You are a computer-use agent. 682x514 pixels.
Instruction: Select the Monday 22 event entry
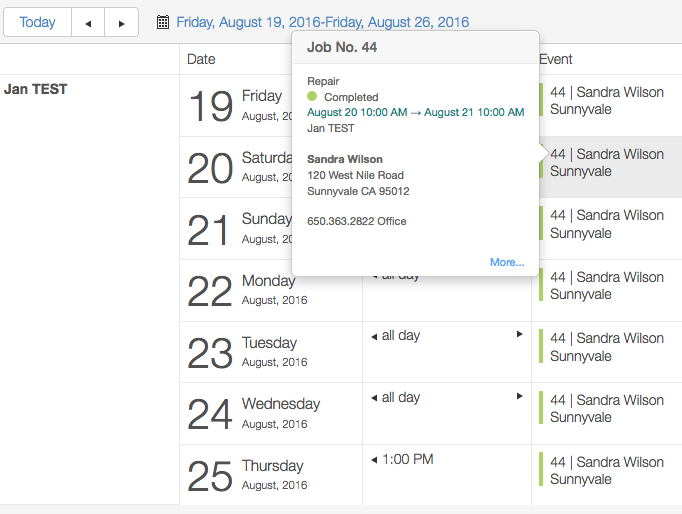click(x=606, y=286)
